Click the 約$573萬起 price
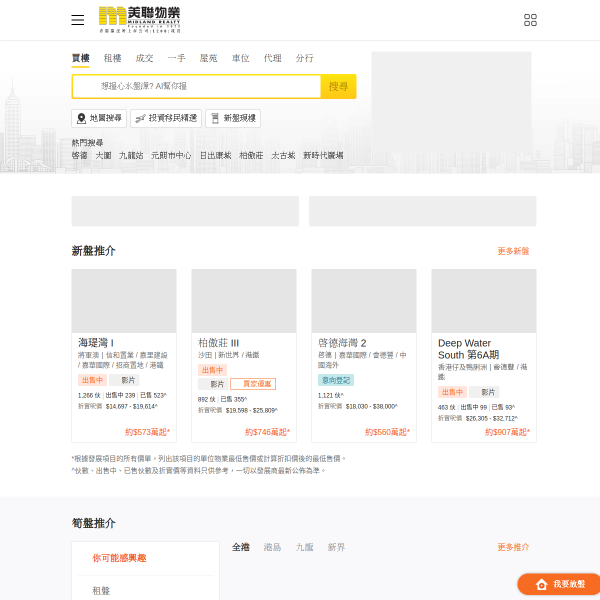This screenshot has height=600, width=600. 147,432
